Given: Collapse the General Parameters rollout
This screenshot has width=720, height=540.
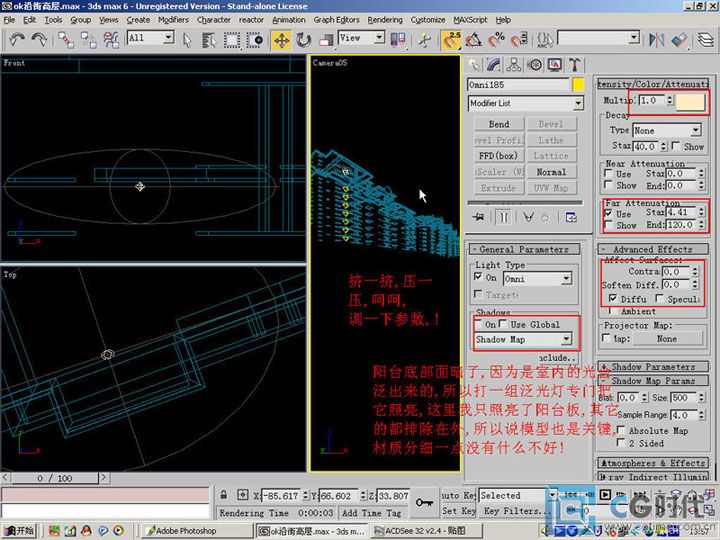Looking at the screenshot, I should point(523,249).
